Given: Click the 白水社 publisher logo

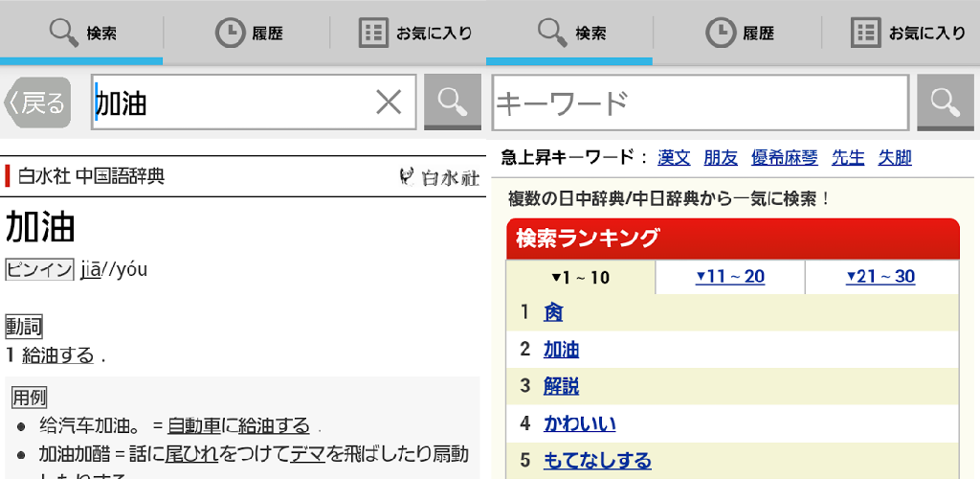Looking at the screenshot, I should click(x=439, y=177).
